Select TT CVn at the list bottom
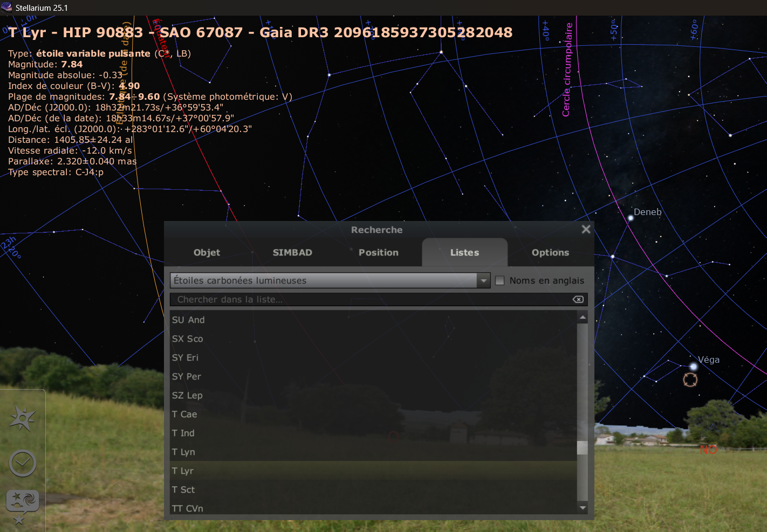 pyautogui.click(x=373, y=507)
